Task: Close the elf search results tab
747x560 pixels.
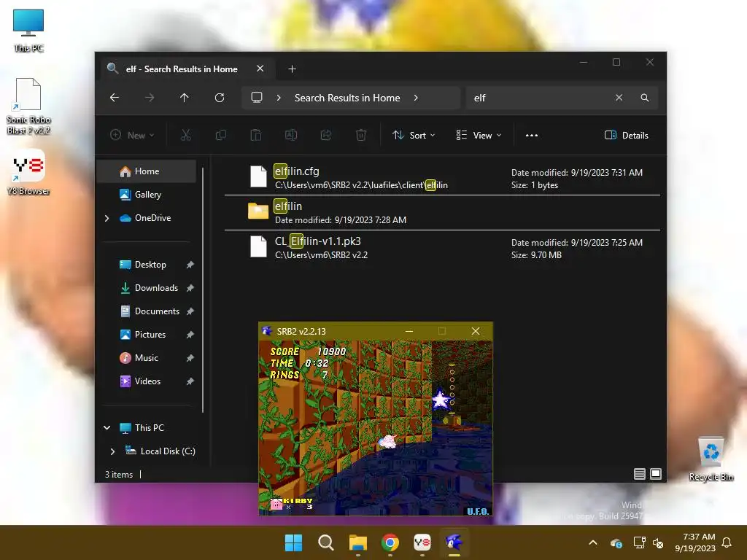Action: 260,69
